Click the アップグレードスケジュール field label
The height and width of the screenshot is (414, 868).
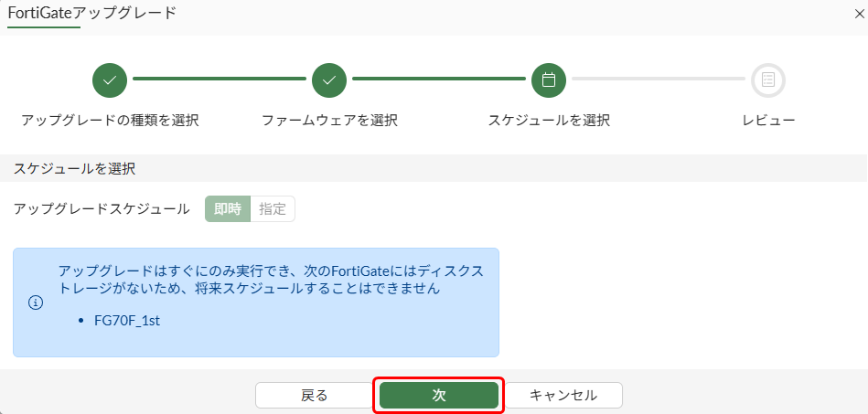(x=102, y=209)
